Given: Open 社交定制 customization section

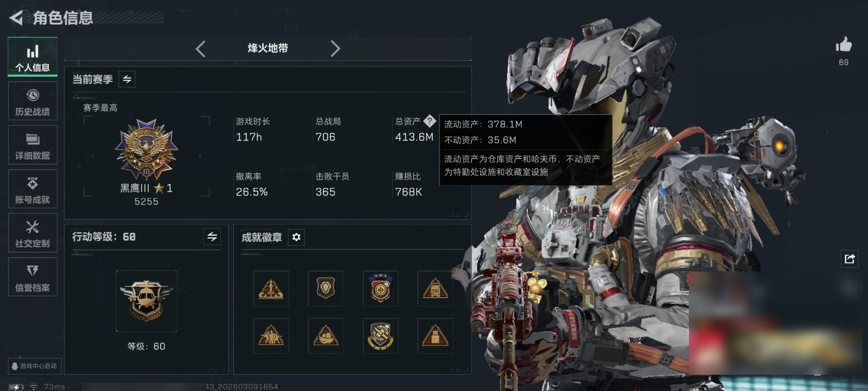Looking at the screenshot, I should (x=33, y=233).
